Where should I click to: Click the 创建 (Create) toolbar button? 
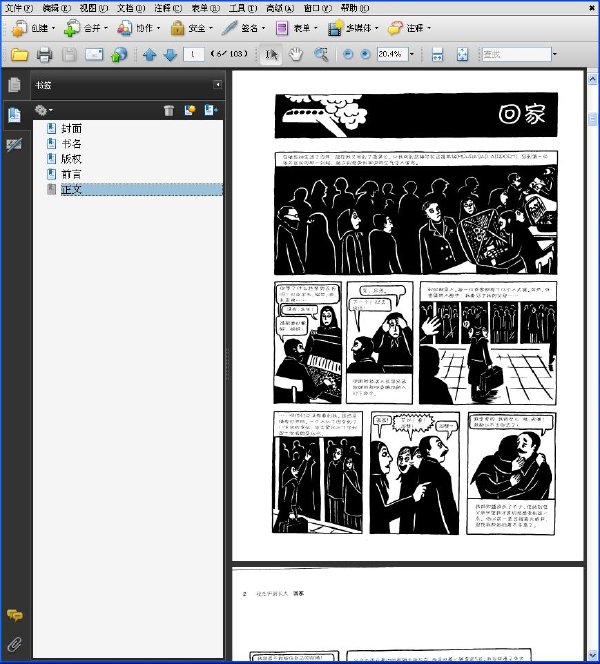tap(33, 28)
